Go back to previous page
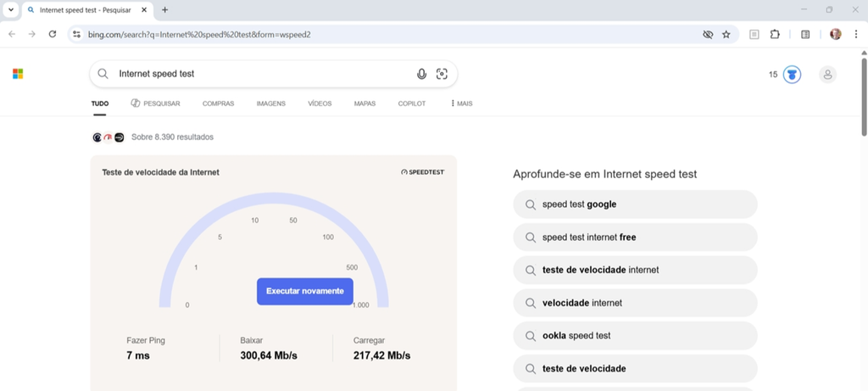868x391 pixels. pos(12,34)
